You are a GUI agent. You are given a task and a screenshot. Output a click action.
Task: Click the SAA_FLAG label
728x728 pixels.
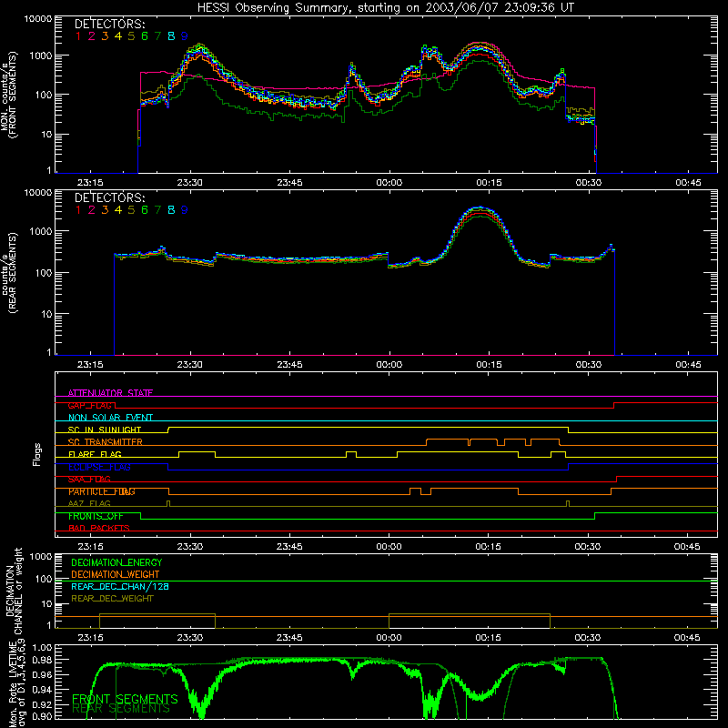tap(89, 479)
